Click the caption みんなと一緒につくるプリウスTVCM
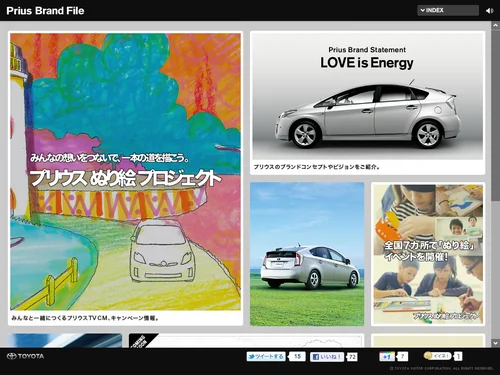The image size is (500, 375). 85,318
